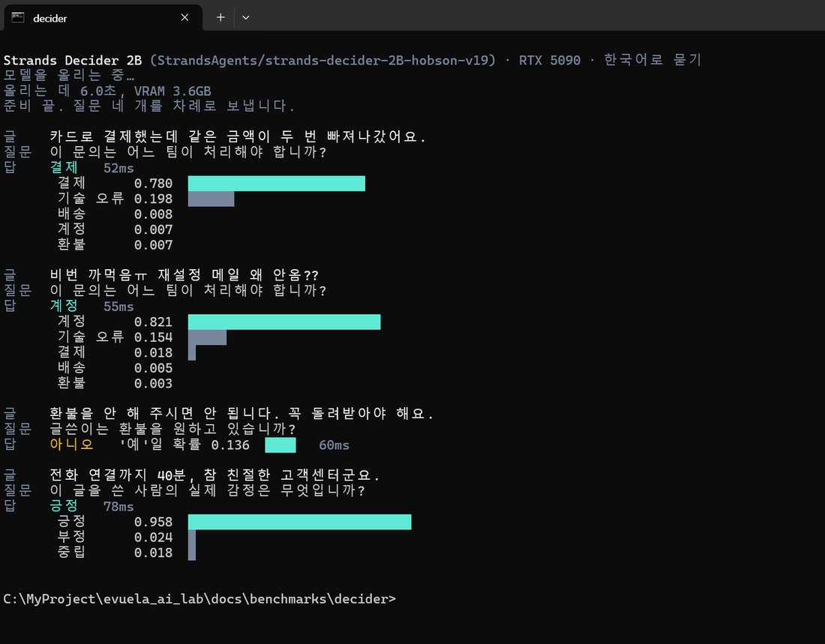Click the text 전화 연결까지 40분
The height and width of the screenshot is (644, 825).
click(x=117, y=475)
